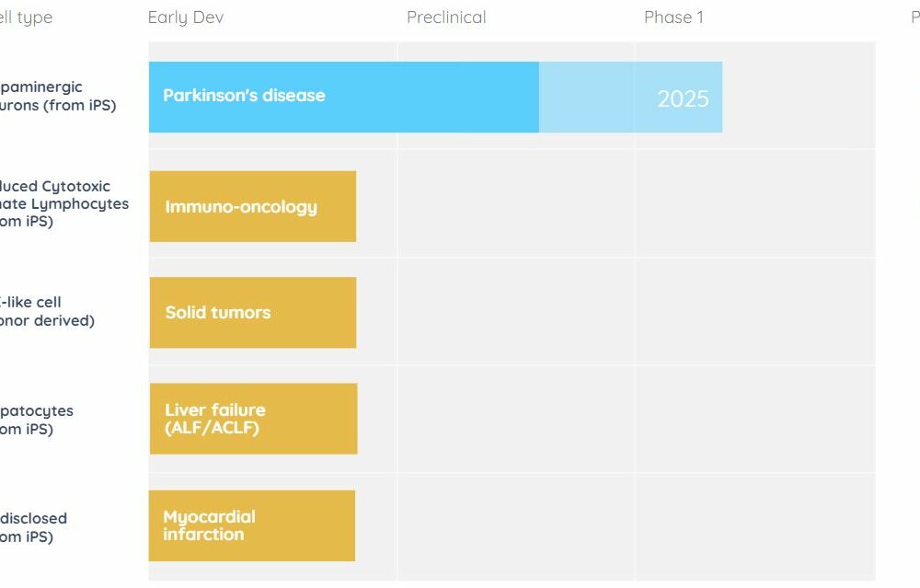Click light blue projected segment of Parkinson's bar
Image resolution: width=920 pixels, height=588 pixels.
[631, 97]
